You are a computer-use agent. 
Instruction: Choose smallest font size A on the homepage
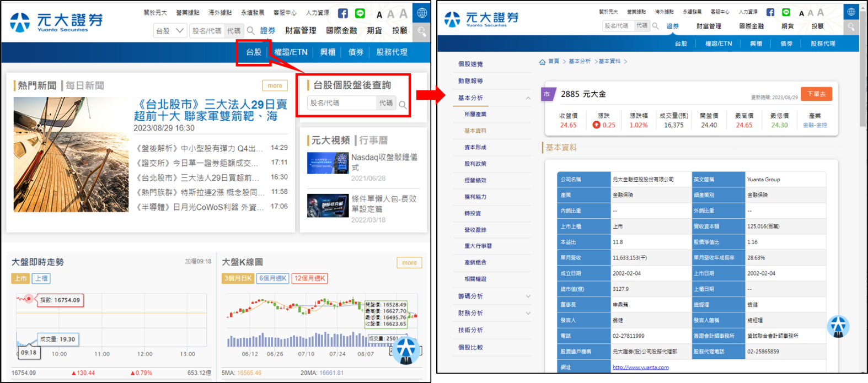pos(379,15)
